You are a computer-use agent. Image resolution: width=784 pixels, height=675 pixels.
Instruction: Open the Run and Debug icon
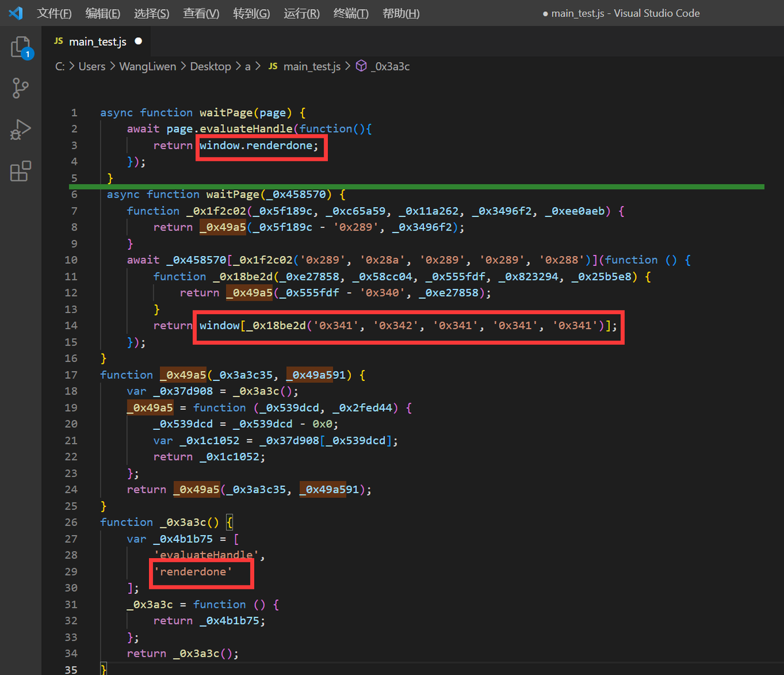pyautogui.click(x=20, y=129)
